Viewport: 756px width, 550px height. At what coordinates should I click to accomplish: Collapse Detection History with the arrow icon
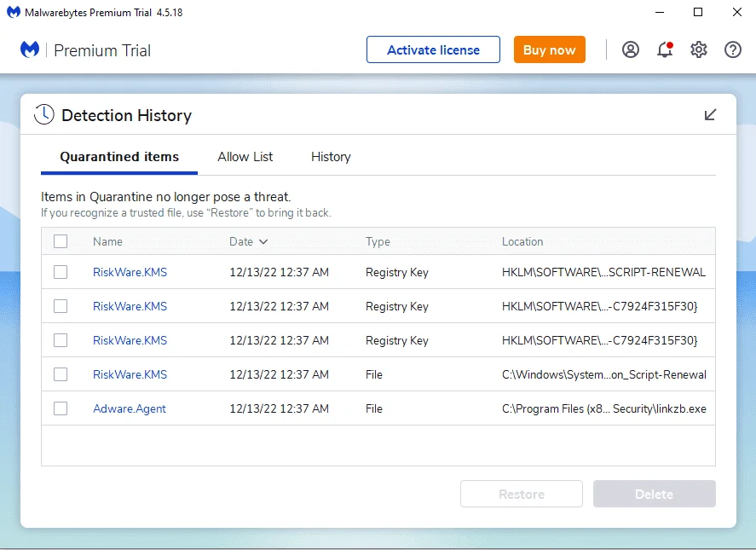click(710, 115)
